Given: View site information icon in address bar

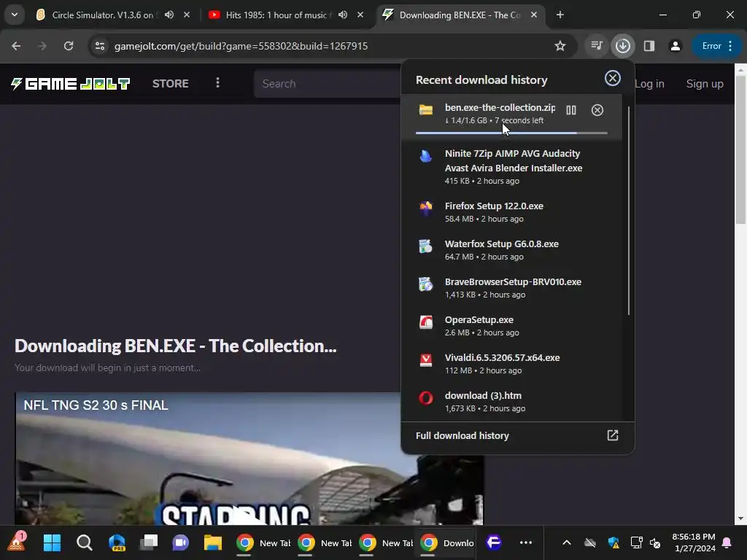Looking at the screenshot, I should click(x=99, y=46).
